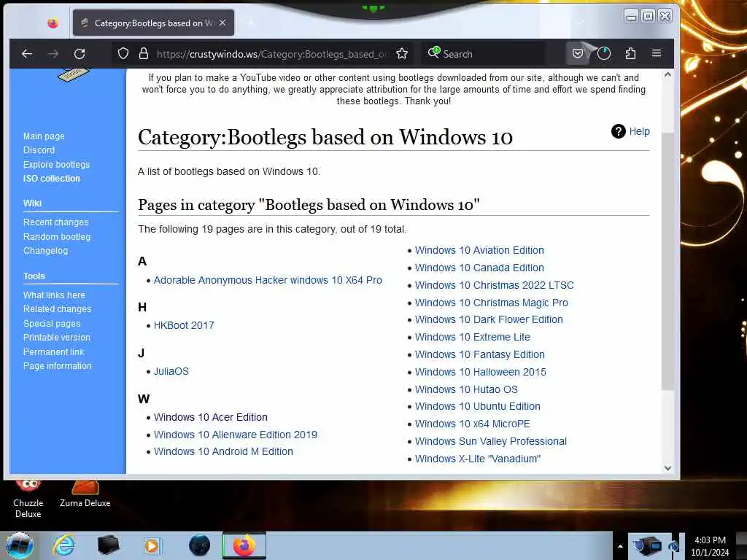747x560 pixels.
Task: Open the Permanent link entry
Action: coord(54,352)
